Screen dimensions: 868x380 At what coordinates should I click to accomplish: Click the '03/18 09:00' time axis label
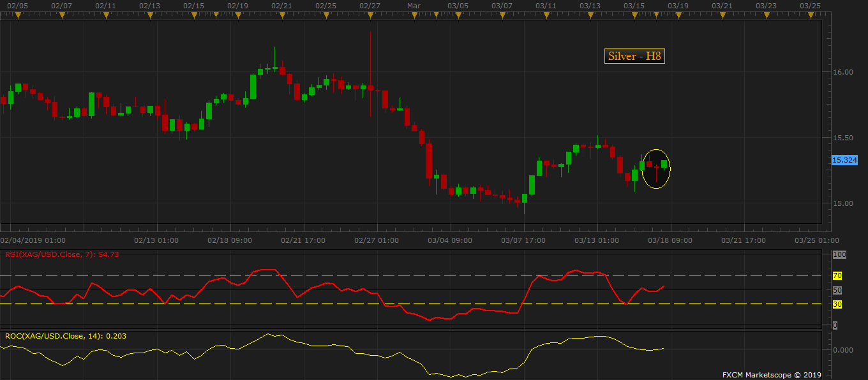coord(670,240)
